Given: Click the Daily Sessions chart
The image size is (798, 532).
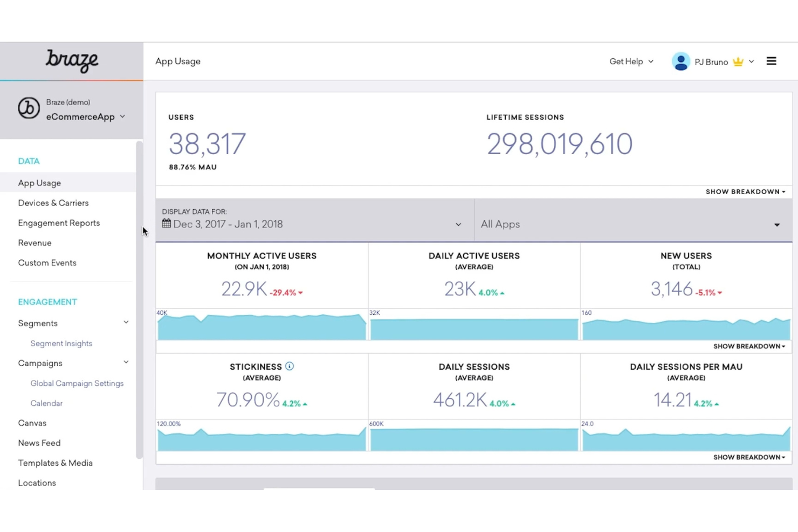Looking at the screenshot, I should pyautogui.click(x=474, y=439).
